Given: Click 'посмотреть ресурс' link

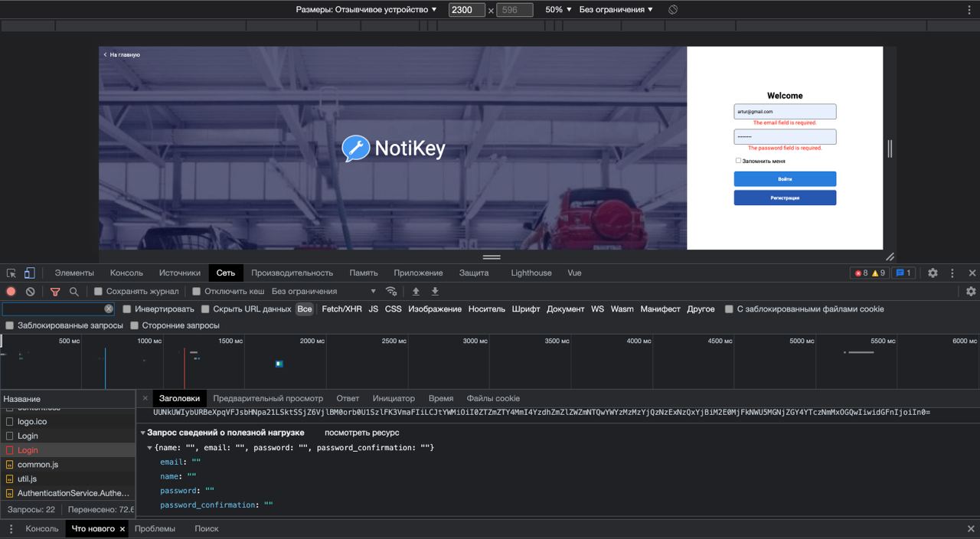Looking at the screenshot, I should coord(361,433).
